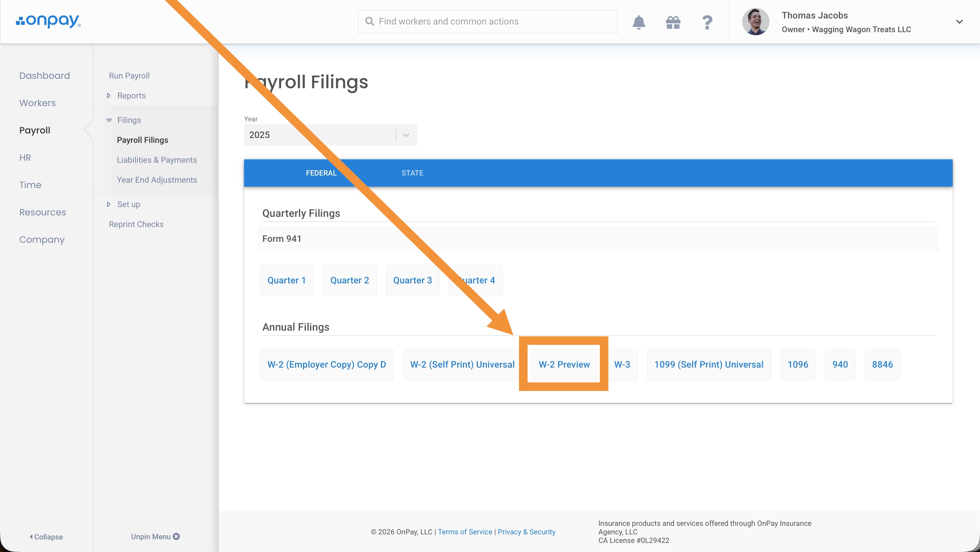Collapse the left sidebar

(46, 536)
